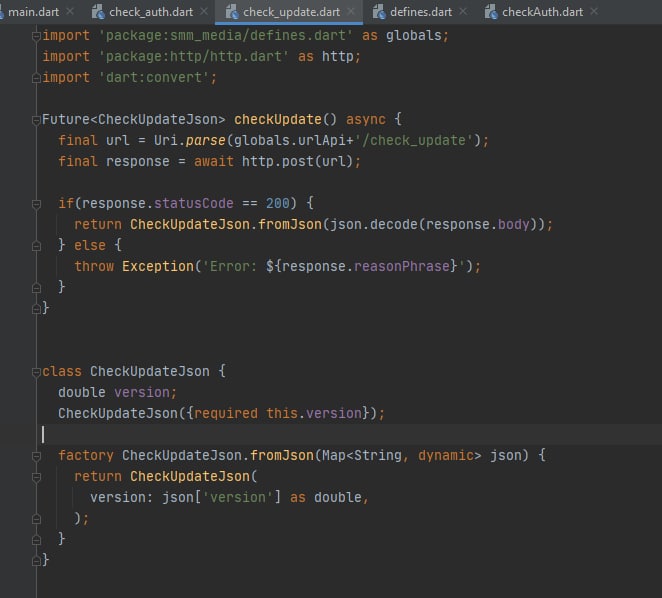
Task: Collapse the return CheckUpdateJson( fold marker
Action: [36, 477]
